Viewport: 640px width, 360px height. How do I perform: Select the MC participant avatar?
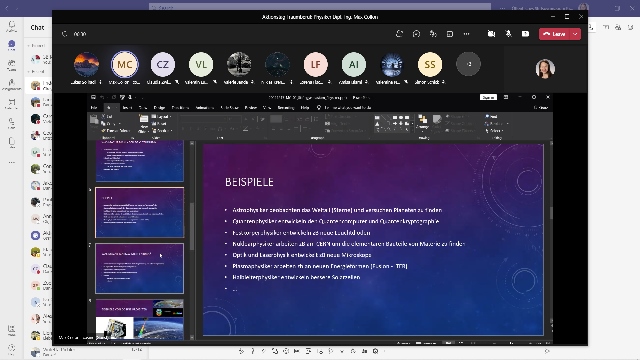(124, 64)
